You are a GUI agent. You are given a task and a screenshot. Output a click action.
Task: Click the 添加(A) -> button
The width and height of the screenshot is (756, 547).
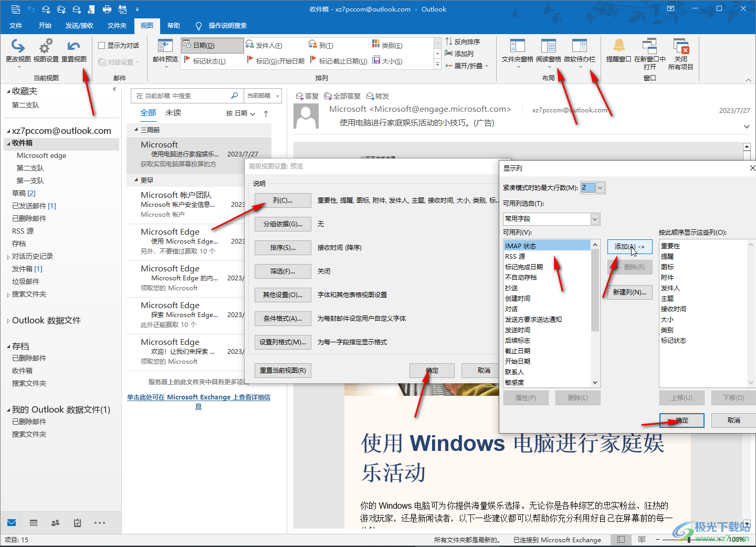629,247
